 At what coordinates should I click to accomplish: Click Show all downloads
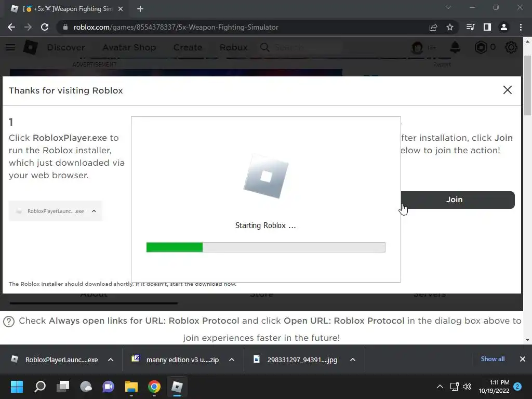click(x=493, y=359)
